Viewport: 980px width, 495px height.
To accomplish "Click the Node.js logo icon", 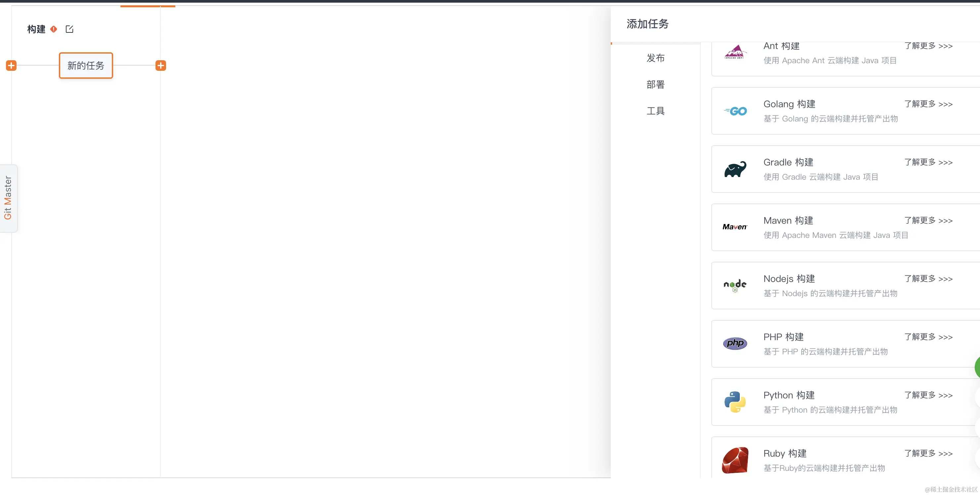I will coord(735,285).
